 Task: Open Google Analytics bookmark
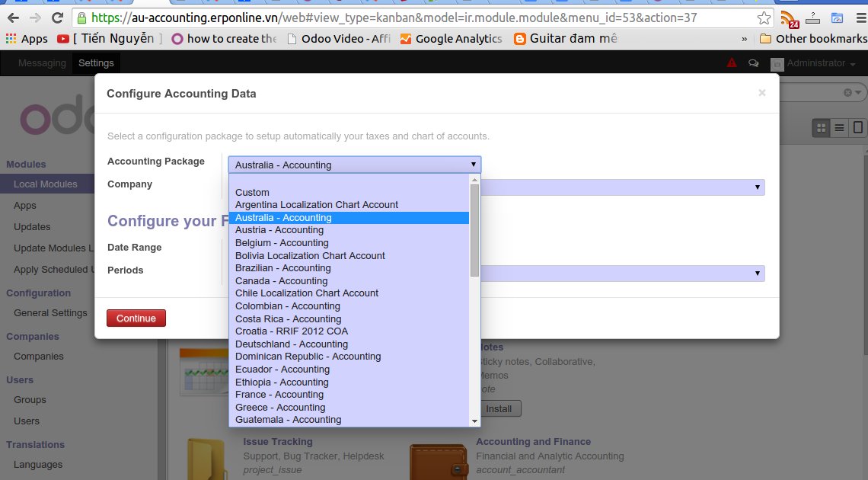click(x=452, y=39)
